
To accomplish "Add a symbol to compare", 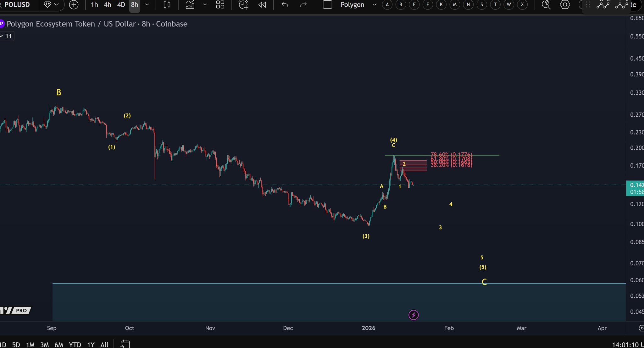I will tap(74, 5).
